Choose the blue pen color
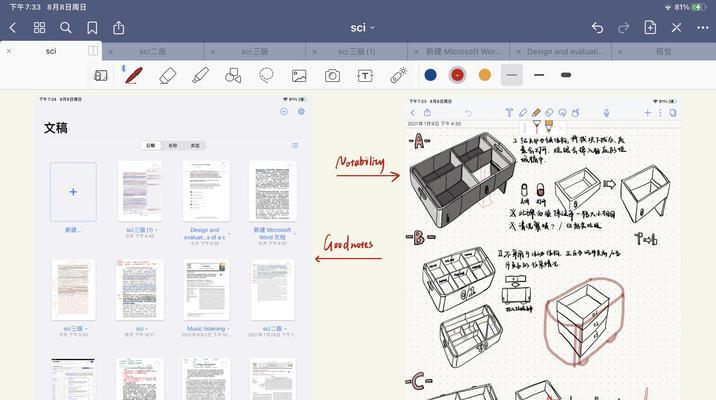The width and height of the screenshot is (716, 400). pyautogui.click(x=430, y=75)
